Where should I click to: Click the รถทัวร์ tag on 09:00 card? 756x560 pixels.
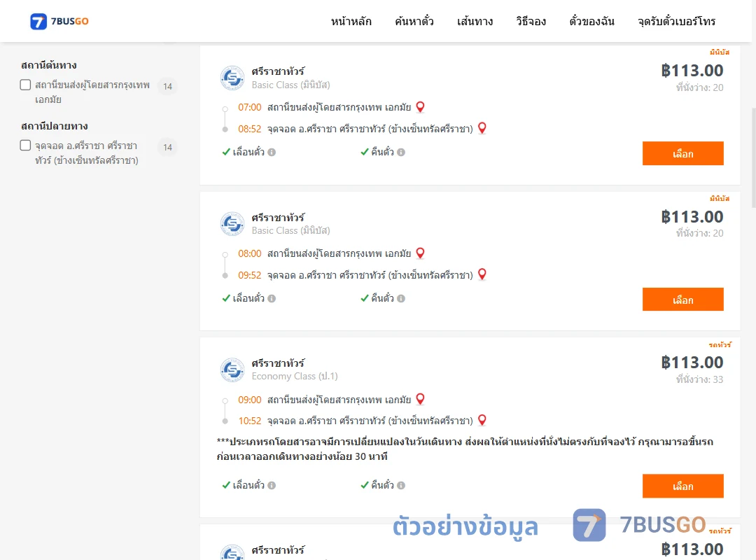point(720,344)
